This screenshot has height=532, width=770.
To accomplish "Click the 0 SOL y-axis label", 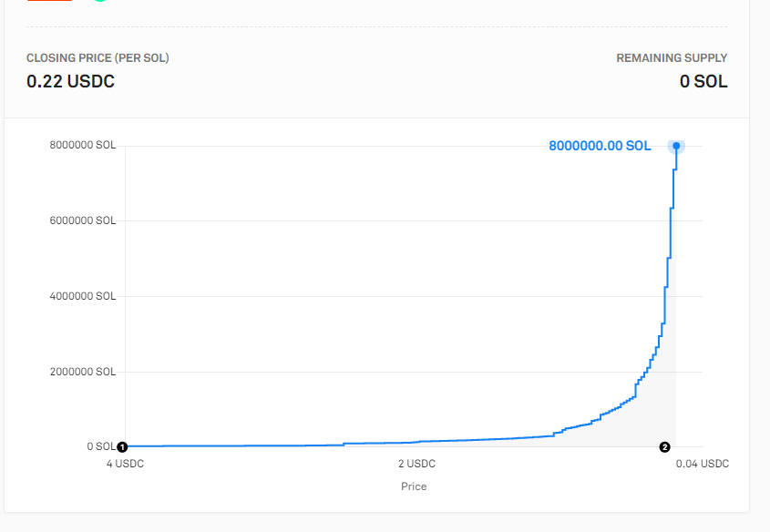I will coord(101,446).
